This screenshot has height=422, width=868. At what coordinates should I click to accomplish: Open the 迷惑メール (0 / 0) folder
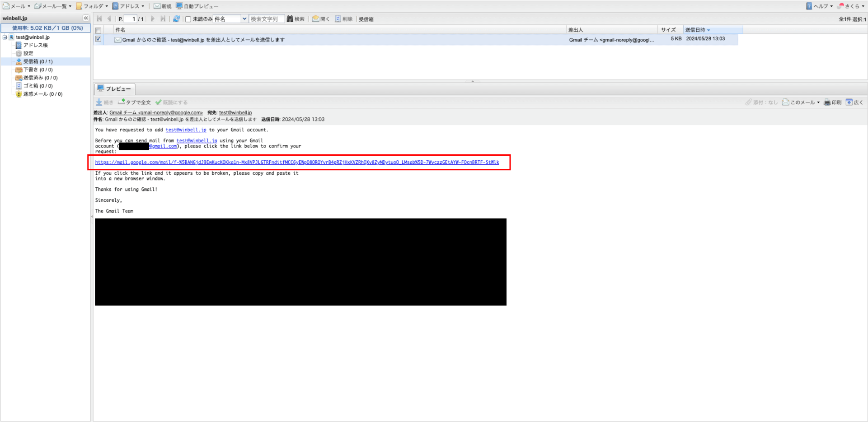click(x=43, y=94)
